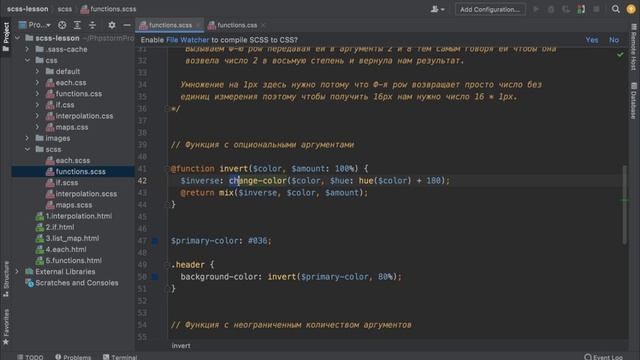This screenshot has width=640, height=360.
Task: Click the Collapse All icon in Project toolbar
Action: coord(92,25)
